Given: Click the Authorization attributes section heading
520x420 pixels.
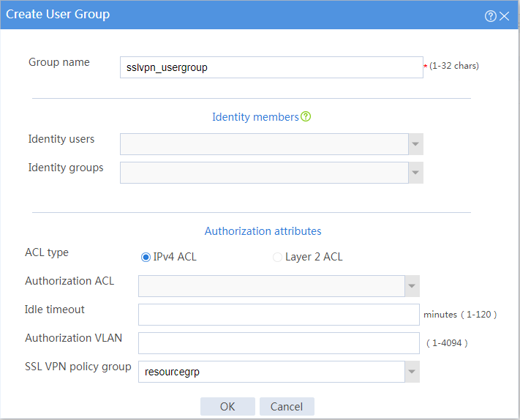Looking at the screenshot, I should (263, 231).
